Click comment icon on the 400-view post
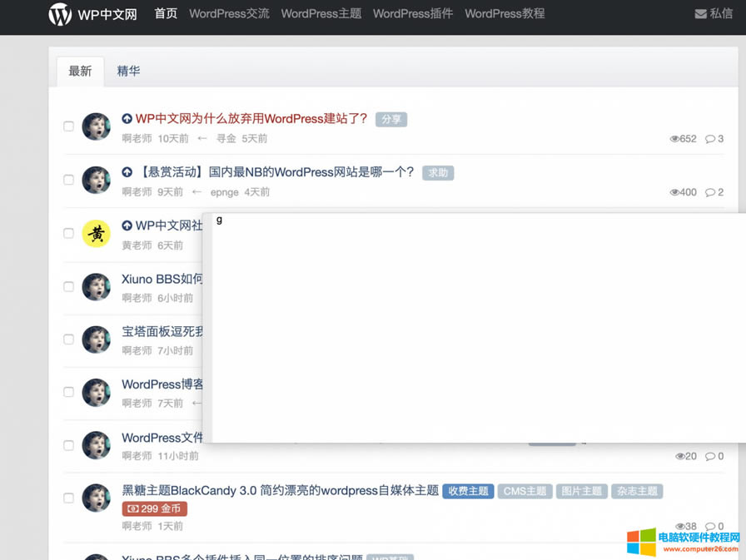The image size is (746, 560). click(x=709, y=192)
